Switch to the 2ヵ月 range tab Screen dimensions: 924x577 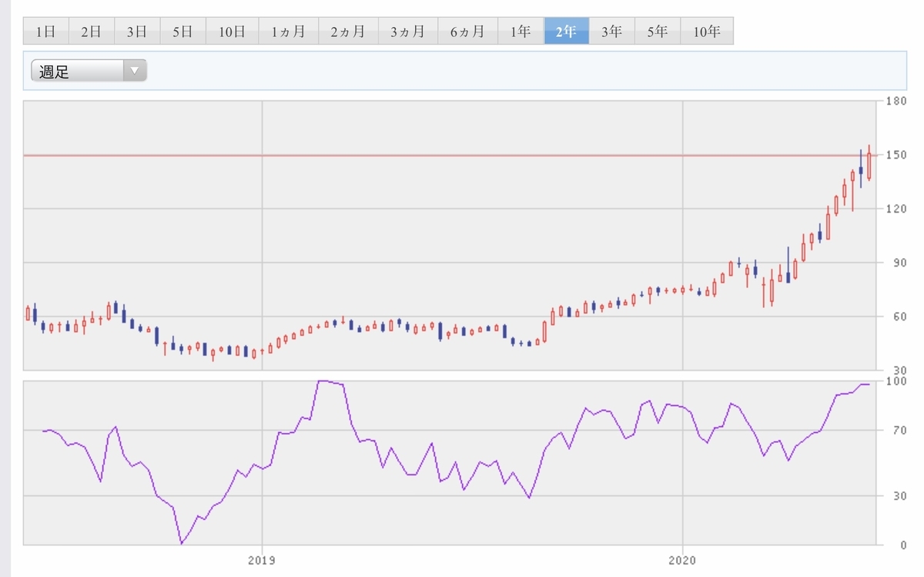[x=348, y=32]
